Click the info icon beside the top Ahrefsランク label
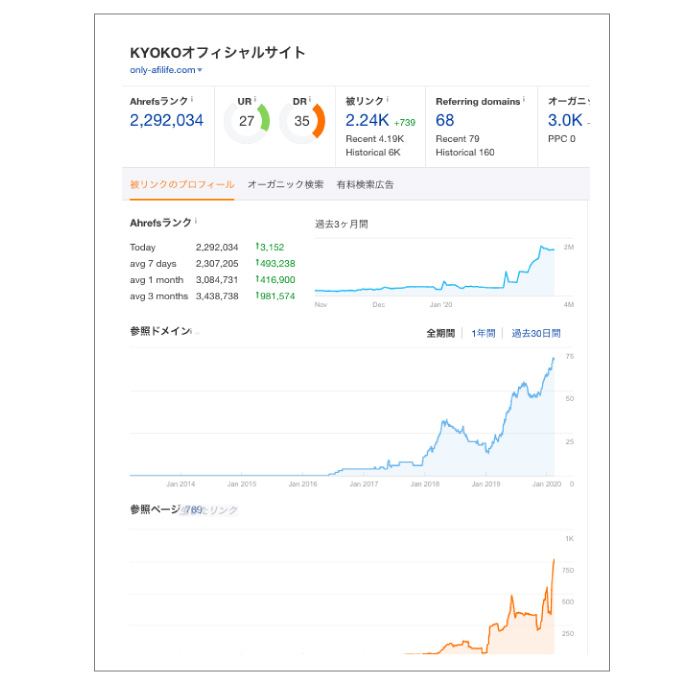700x693 pixels. coord(192,99)
